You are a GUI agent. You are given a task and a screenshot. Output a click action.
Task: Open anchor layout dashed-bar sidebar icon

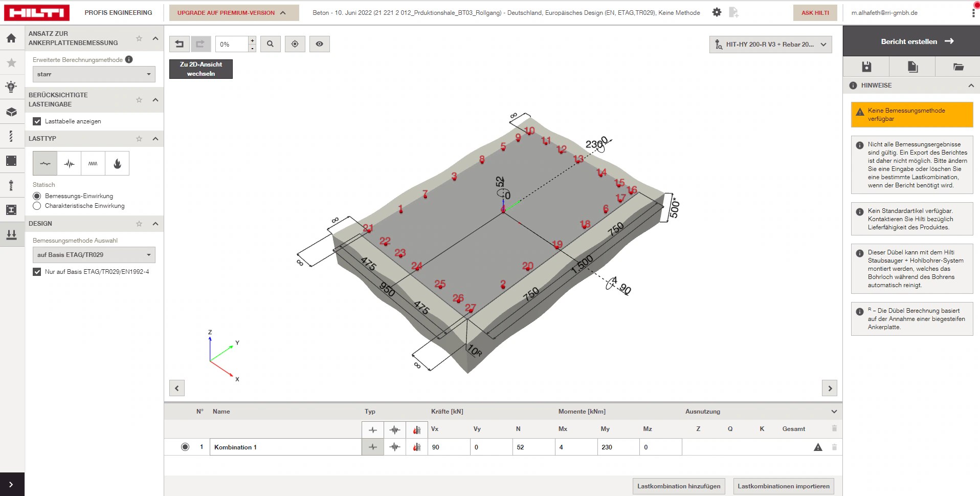tap(11, 136)
